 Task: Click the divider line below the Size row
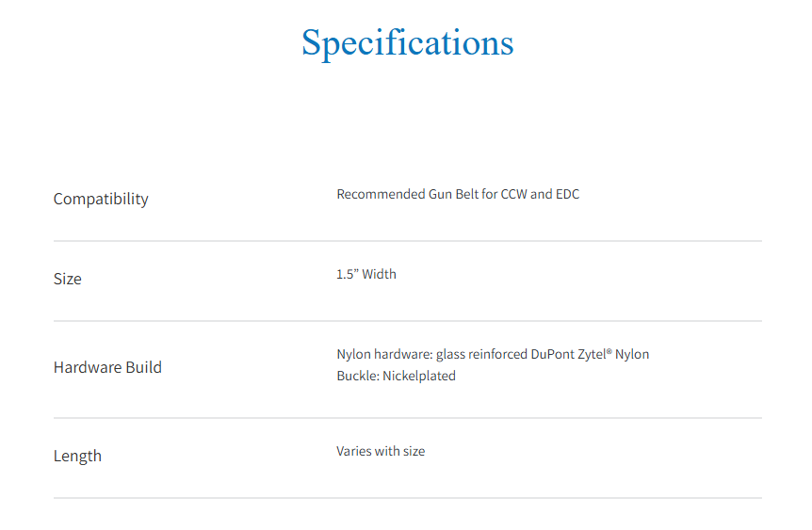point(407,321)
